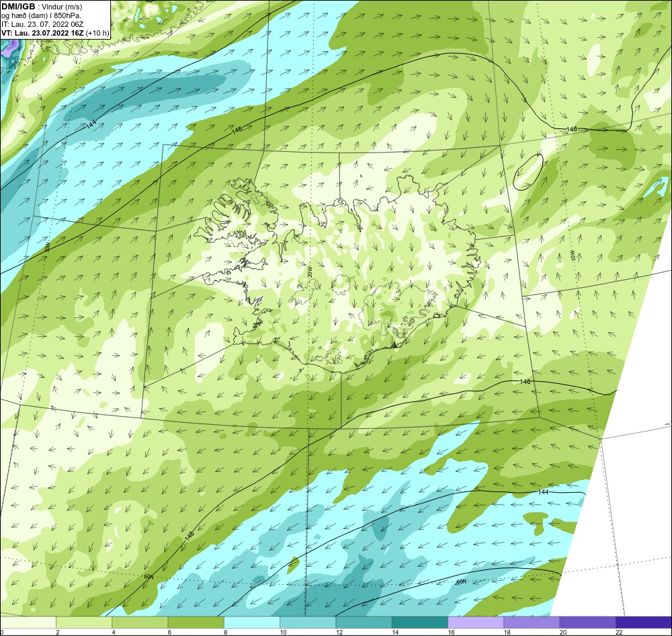This screenshot has height=636, width=672.
Task: Click the "(+10 h)" forecast offset text
Action: pos(97,33)
